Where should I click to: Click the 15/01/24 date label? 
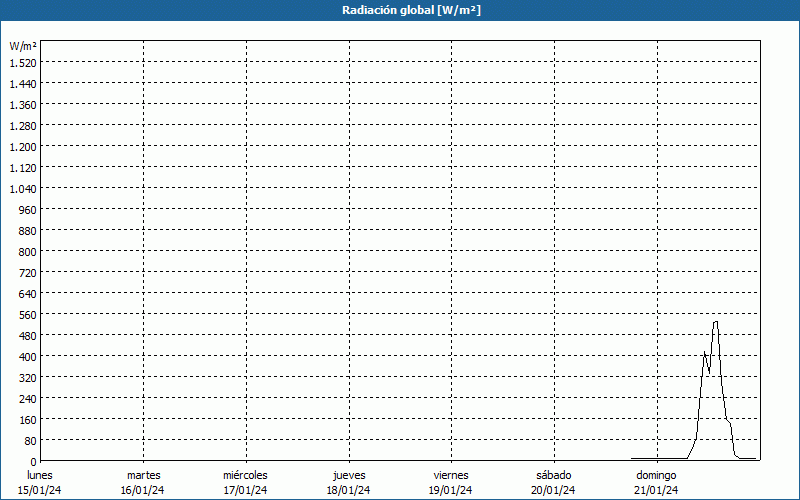(x=40, y=490)
